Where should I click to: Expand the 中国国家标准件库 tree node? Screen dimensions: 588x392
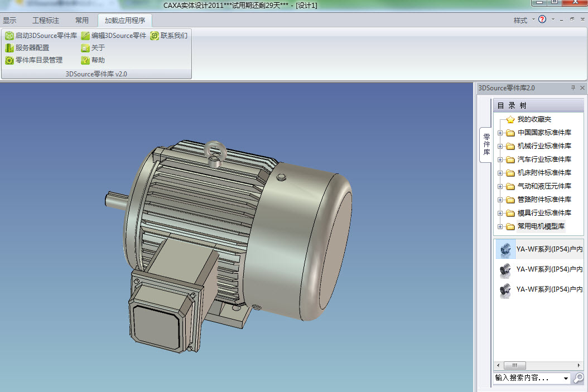pyautogui.click(x=500, y=133)
